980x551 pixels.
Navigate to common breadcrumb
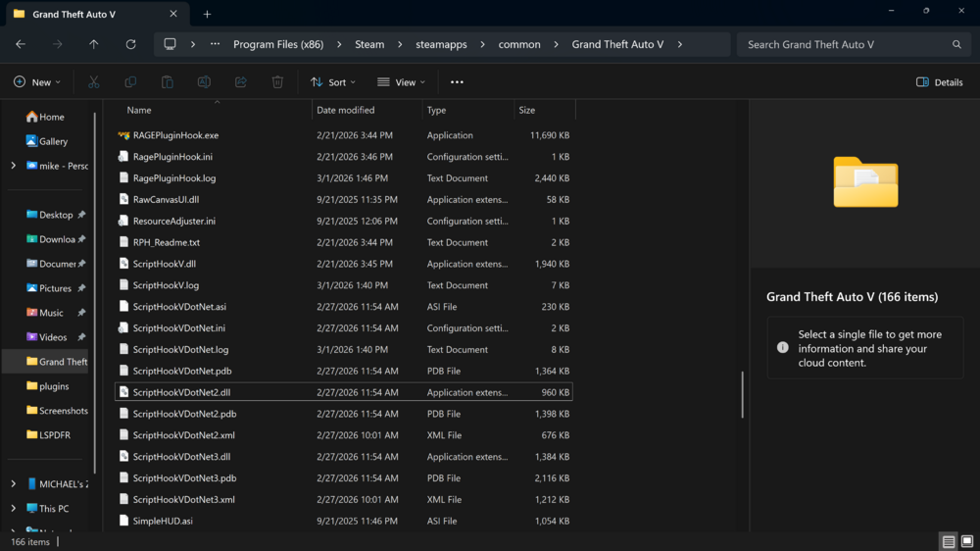click(519, 44)
